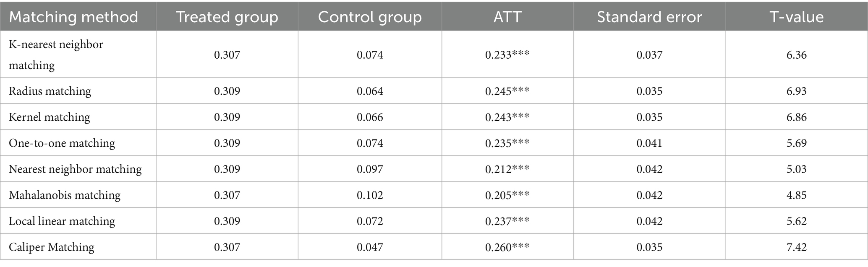Click the Kernel matching row label
868x267 pixels.
pyautogui.click(x=50, y=117)
